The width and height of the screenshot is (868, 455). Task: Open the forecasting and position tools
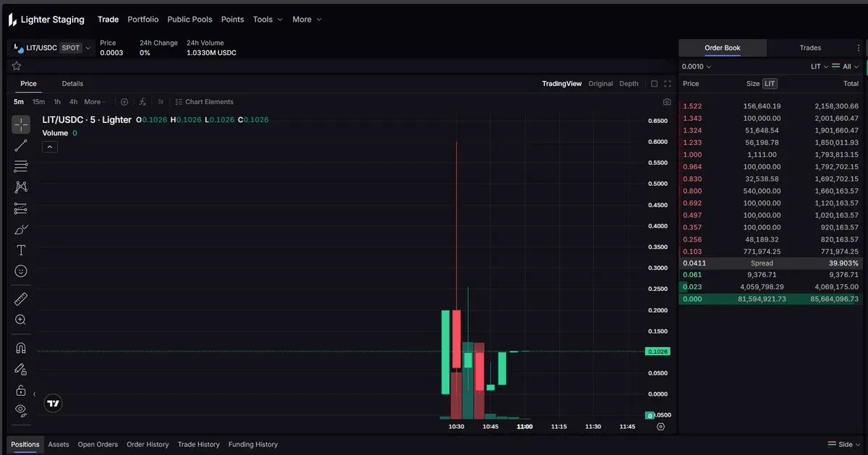pyautogui.click(x=21, y=208)
